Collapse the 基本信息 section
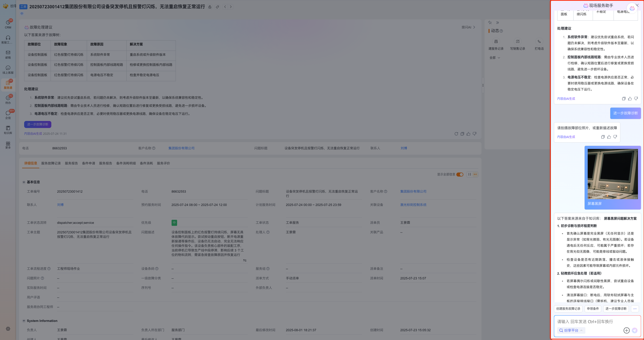This screenshot has height=340, width=644. click(x=24, y=182)
